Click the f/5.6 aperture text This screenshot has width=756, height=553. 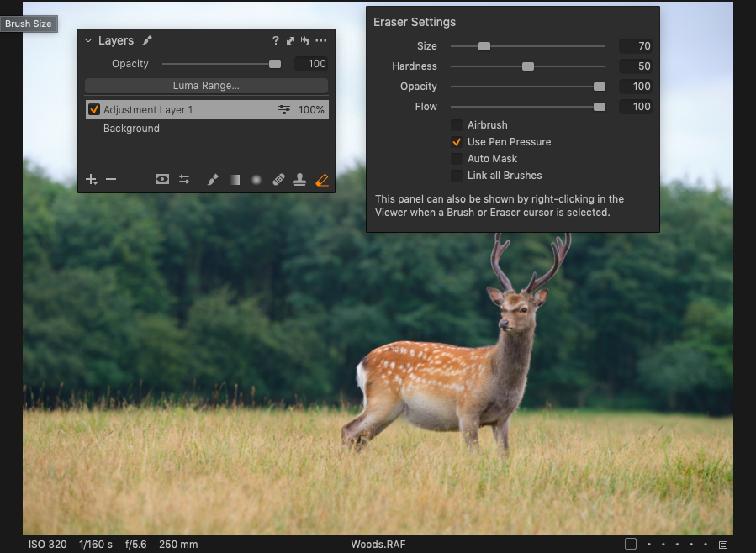pyautogui.click(x=135, y=545)
